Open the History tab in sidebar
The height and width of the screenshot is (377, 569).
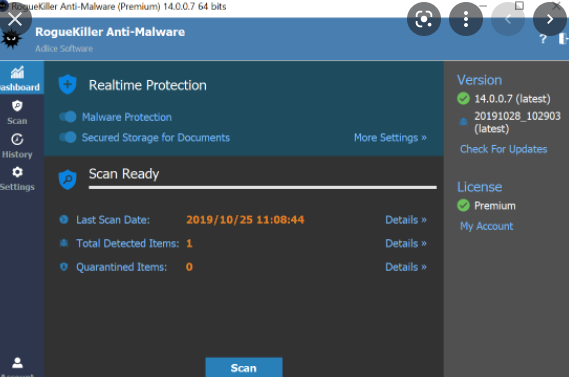pos(17,146)
